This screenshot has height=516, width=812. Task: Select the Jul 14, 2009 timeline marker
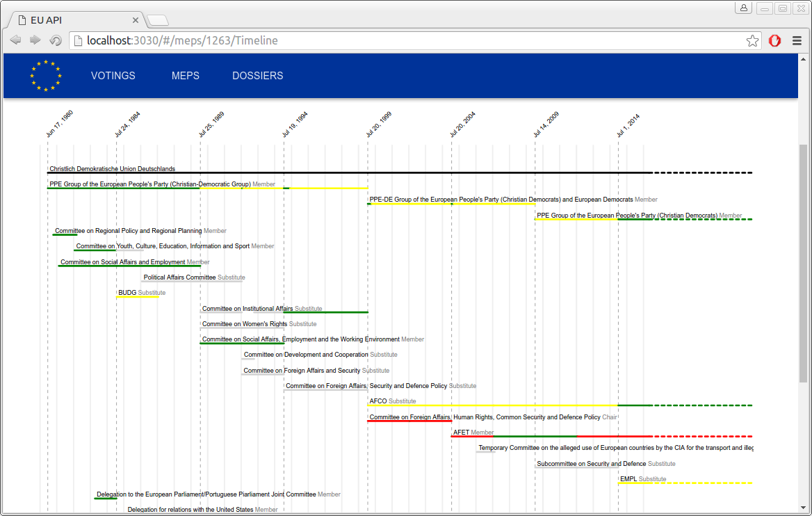[x=546, y=124]
